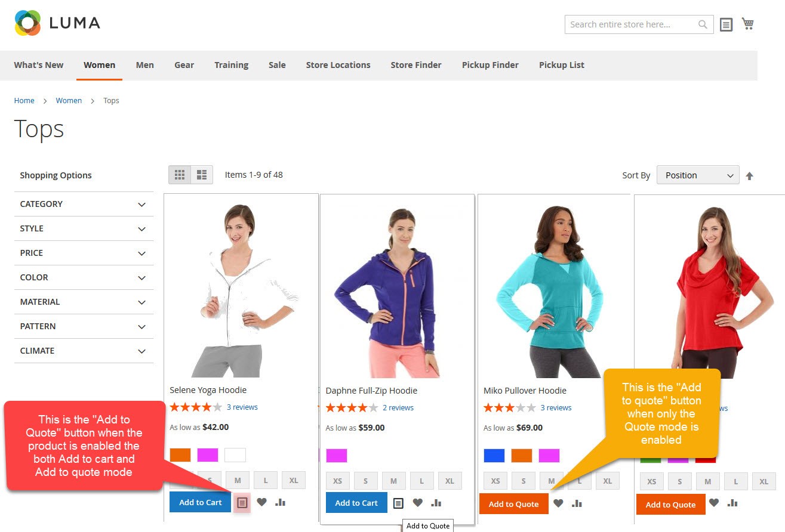Go to the Sale menu item
Screen dimensions: 785x532
[277, 65]
